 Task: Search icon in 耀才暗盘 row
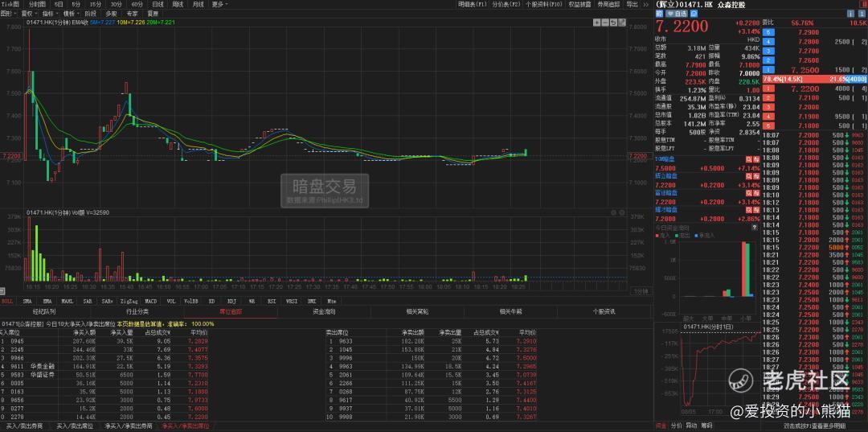click(749, 210)
